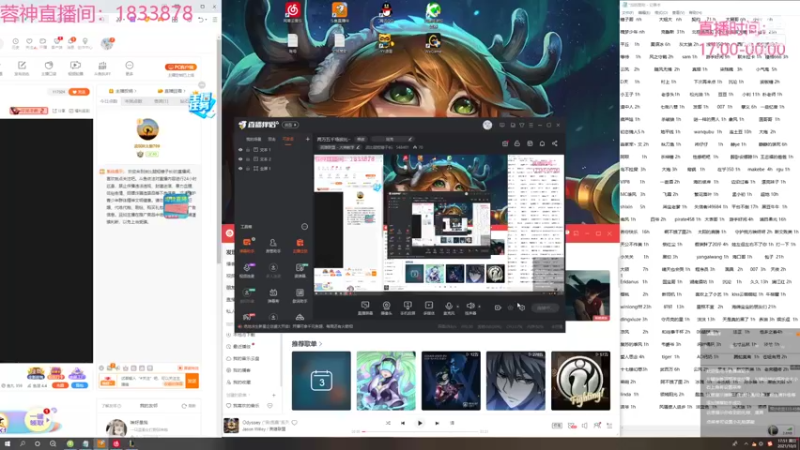
Task: Expand microphone options arrow
Action: coord(457,306)
